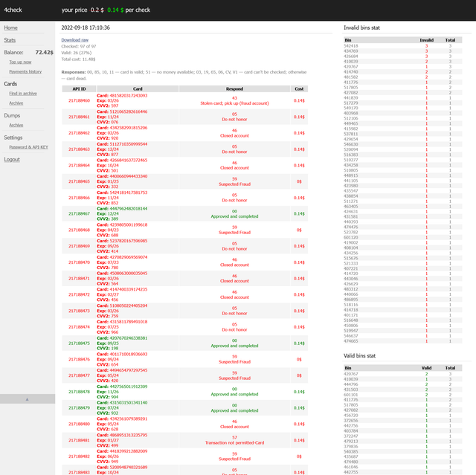The image size is (476, 475).
Task: Click the Valid column header in bins table
Action: point(426,368)
